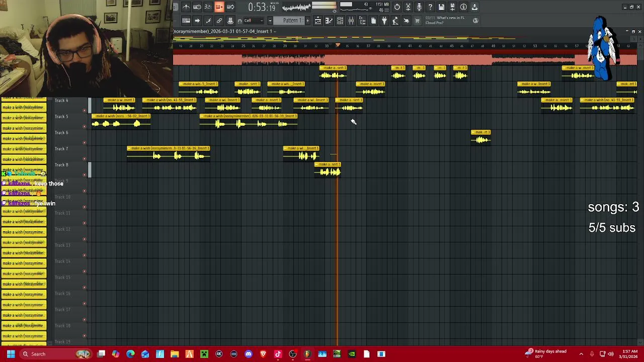
Task: Open the audio editor scissors icon
Action: (x=408, y=7)
